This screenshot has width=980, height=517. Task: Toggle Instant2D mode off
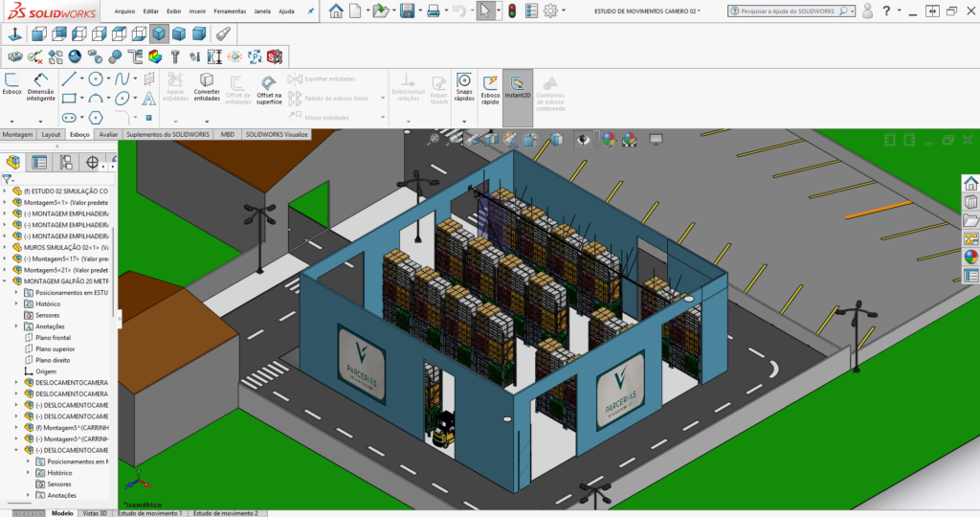pos(517,88)
